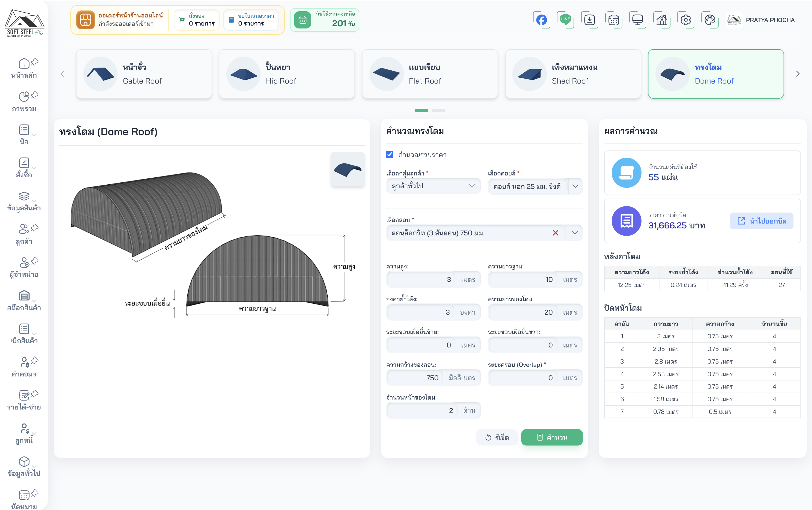Image resolution: width=812 pixels, height=510 pixels.
Task: Open the Facebook icon in header
Action: 541,20
